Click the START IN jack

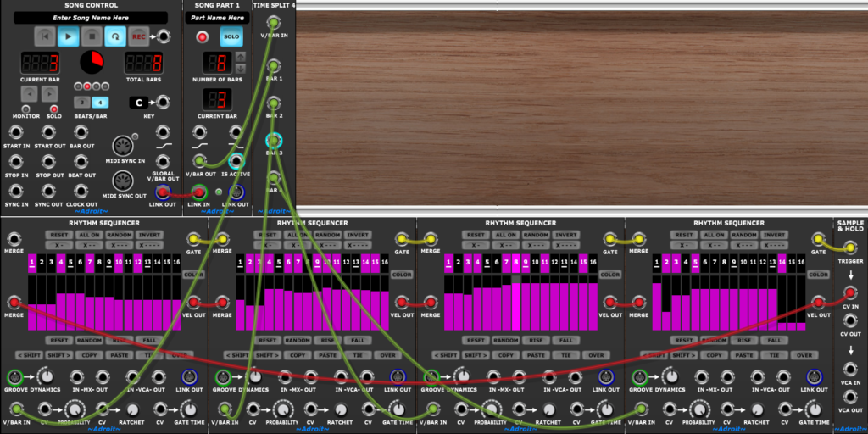point(16,132)
